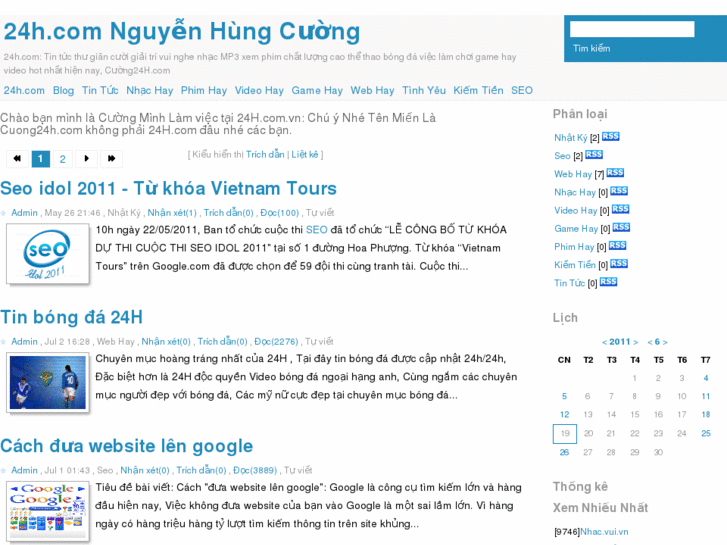The width and height of the screenshot is (727, 545).
Task: Open Đọc(3889) link on google post
Action: (x=255, y=470)
